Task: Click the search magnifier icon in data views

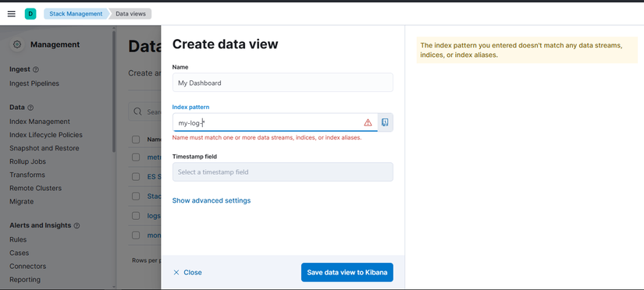Action: point(139,111)
